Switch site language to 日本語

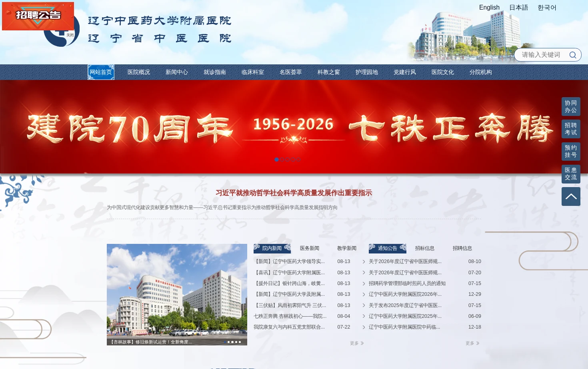coord(519,8)
